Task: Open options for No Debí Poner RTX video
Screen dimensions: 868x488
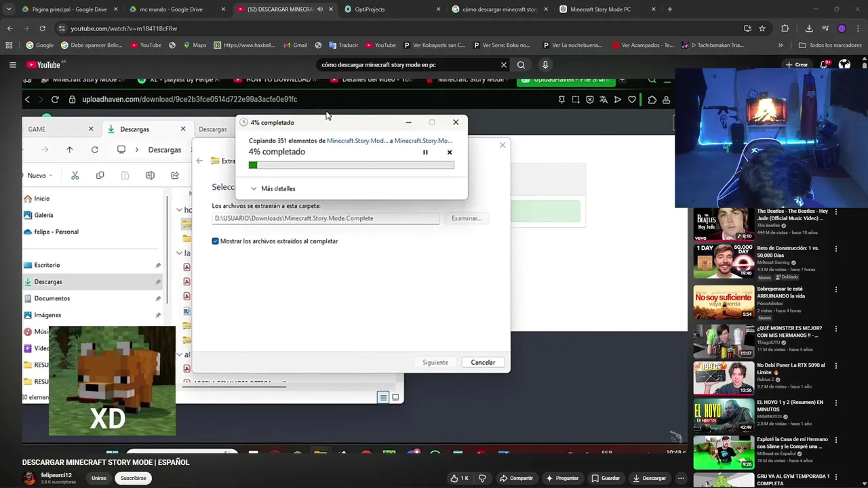Action: [835, 366]
